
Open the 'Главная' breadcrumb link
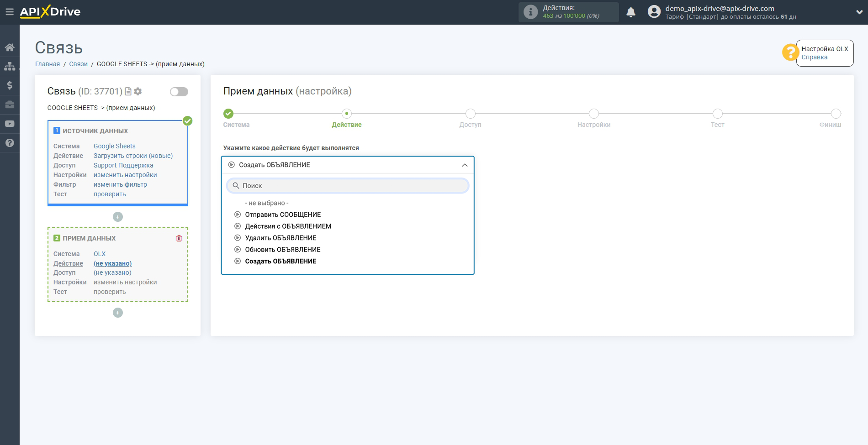tap(48, 64)
